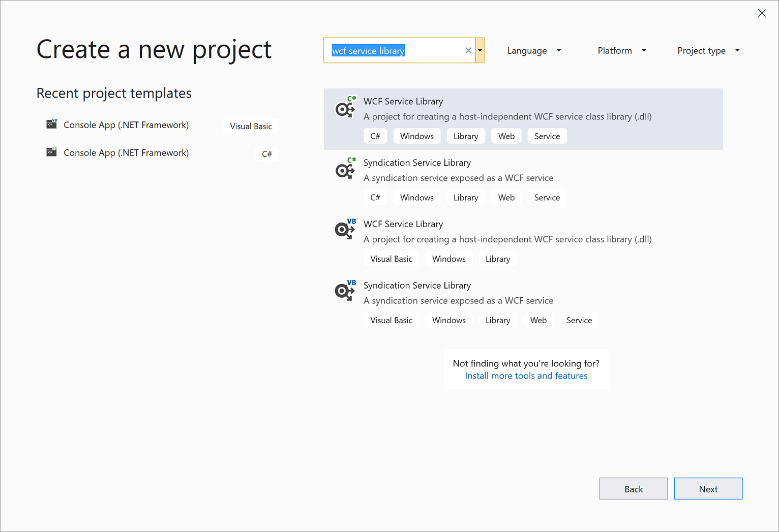Click the Library tag on WCF Service Library

click(465, 136)
